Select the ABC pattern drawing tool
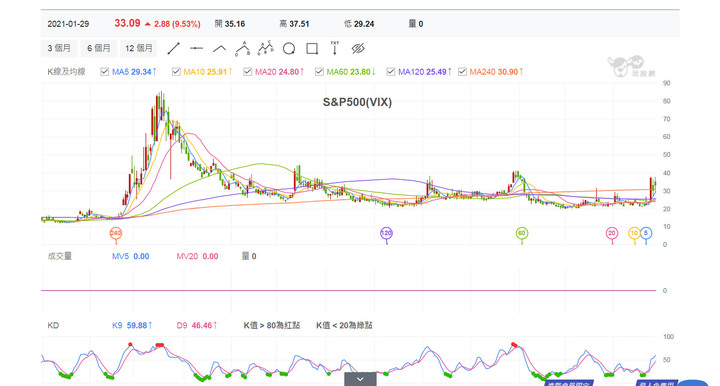 [242, 48]
